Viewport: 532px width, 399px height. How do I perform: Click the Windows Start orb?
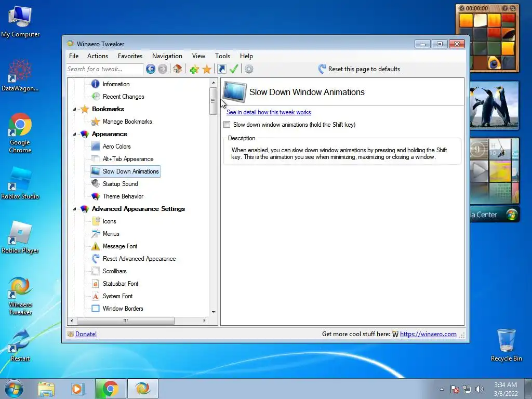pos(14,389)
